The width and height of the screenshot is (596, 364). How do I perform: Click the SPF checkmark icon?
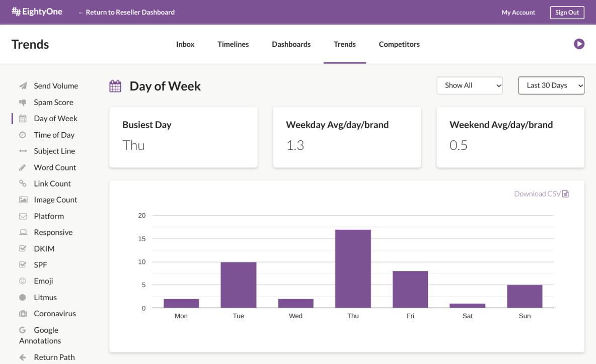[23, 264]
